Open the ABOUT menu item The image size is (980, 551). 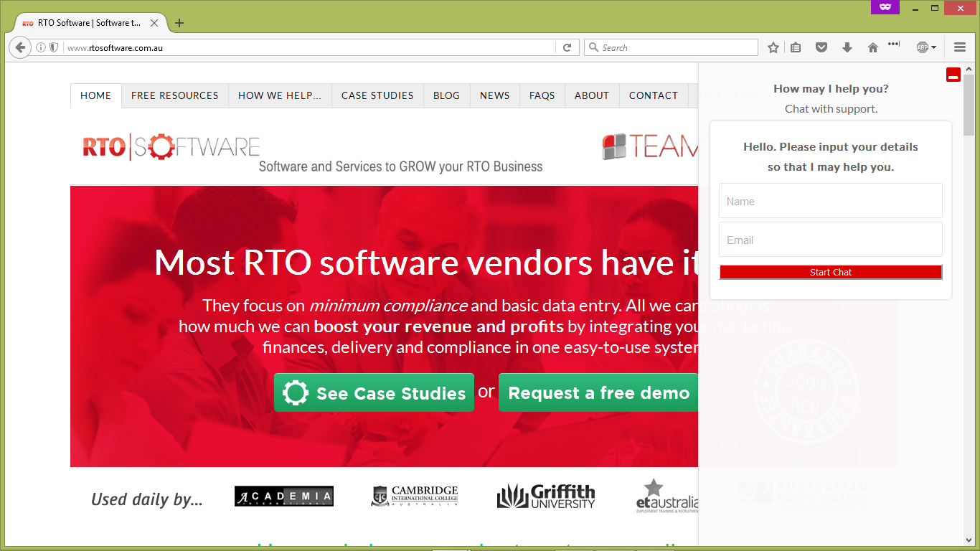(592, 95)
